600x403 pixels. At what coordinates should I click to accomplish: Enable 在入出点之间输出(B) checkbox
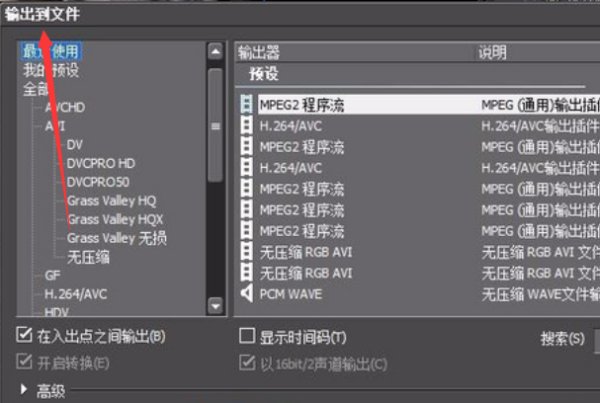pyautogui.click(x=24, y=335)
